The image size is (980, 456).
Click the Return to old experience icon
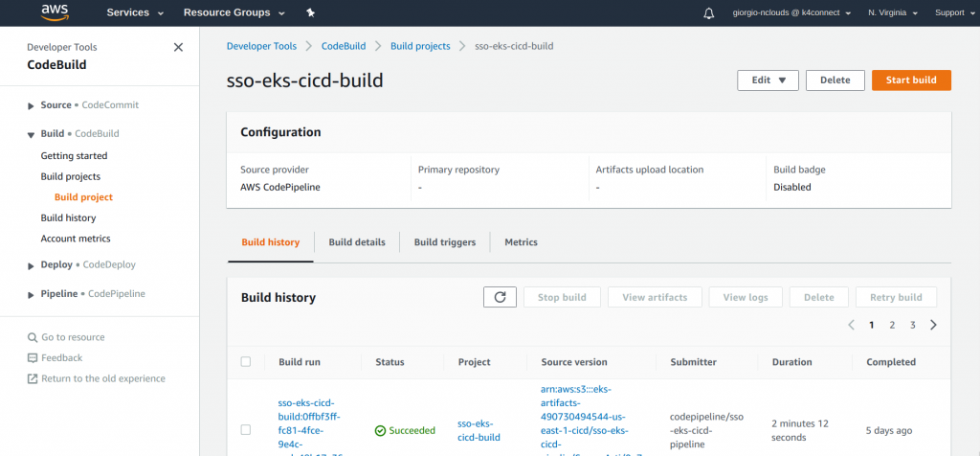pyautogui.click(x=33, y=378)
